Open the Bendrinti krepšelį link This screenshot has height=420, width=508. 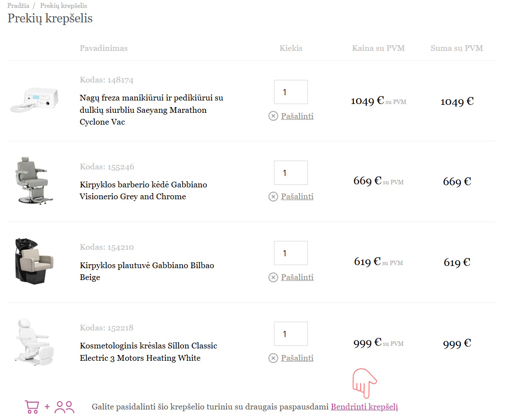pos(364,407)
